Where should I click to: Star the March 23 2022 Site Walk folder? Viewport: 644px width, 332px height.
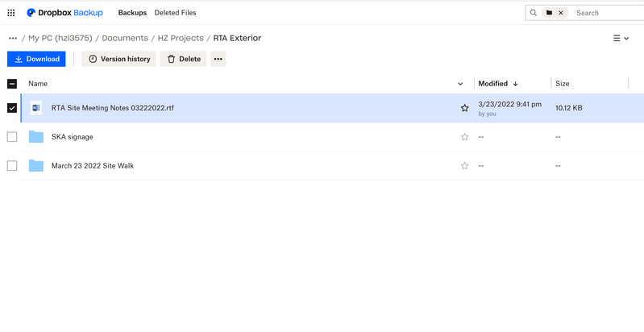pos(464,166)
